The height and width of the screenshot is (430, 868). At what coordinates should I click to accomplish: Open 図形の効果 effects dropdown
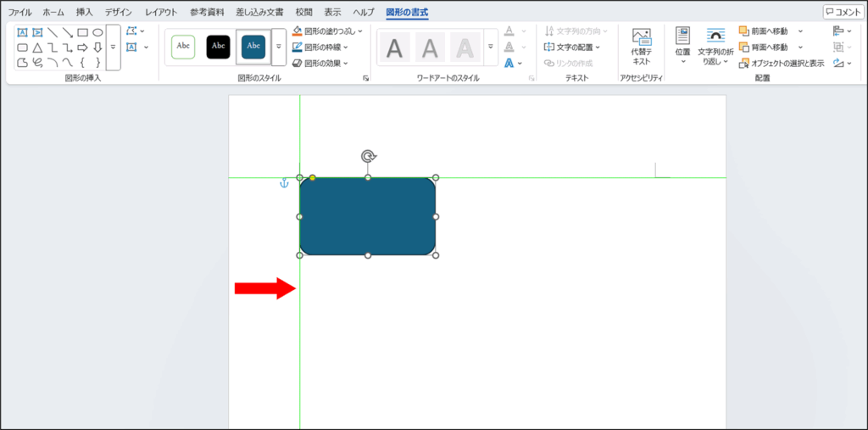coord(322,63)
